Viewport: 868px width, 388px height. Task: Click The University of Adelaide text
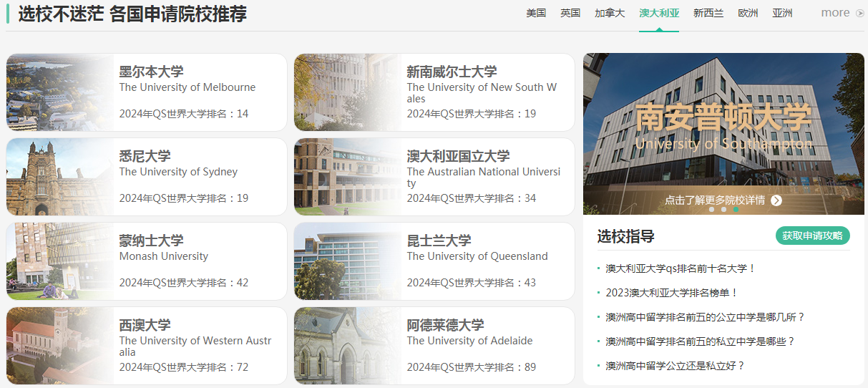470,341
